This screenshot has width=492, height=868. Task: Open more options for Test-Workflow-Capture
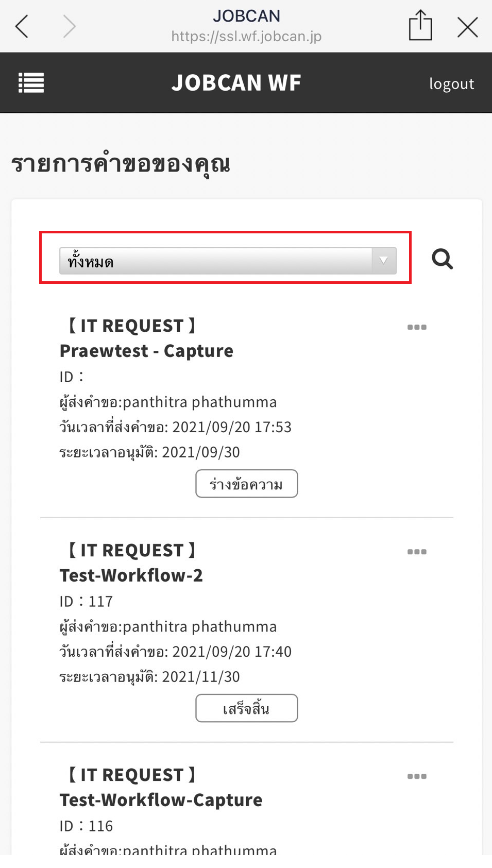417,776
